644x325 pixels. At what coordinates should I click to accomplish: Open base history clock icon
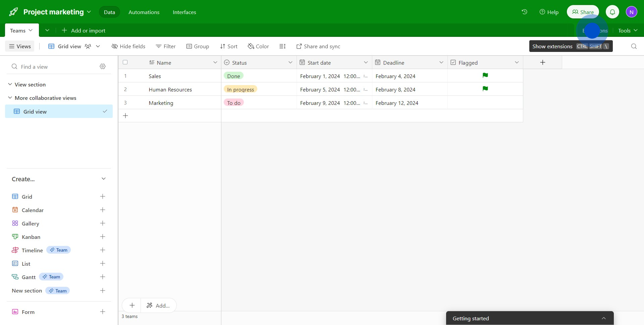(x=524, y=12)
